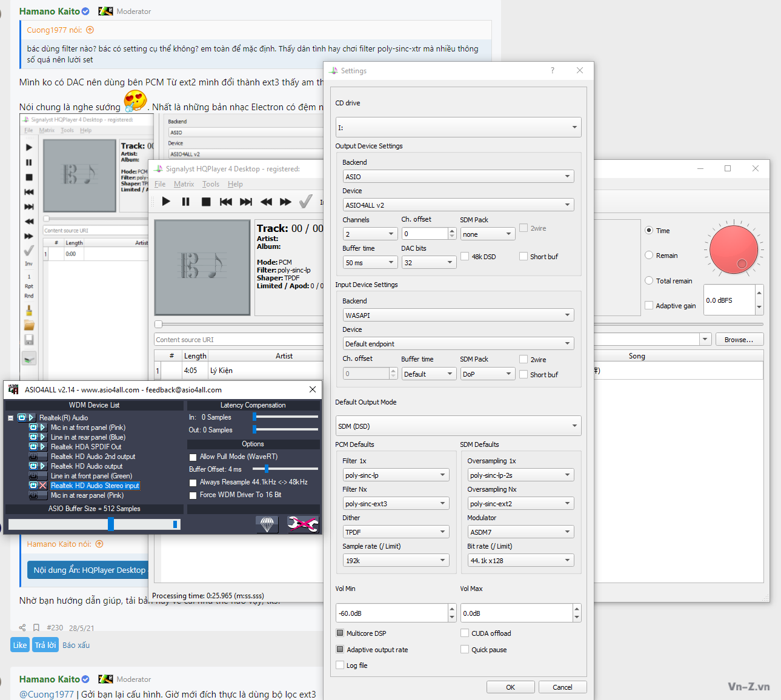Open File menu in HQPlayer front window
781x700 pixels.
160,184
